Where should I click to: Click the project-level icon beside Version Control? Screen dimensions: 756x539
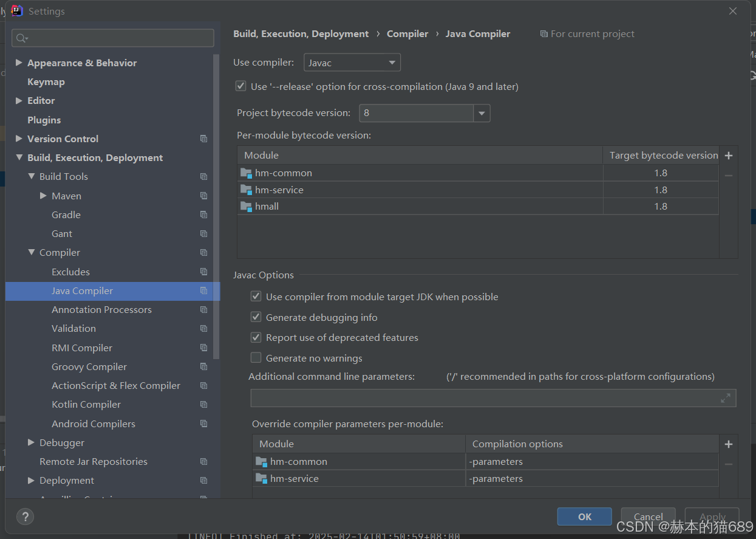(x=204, y=139)
